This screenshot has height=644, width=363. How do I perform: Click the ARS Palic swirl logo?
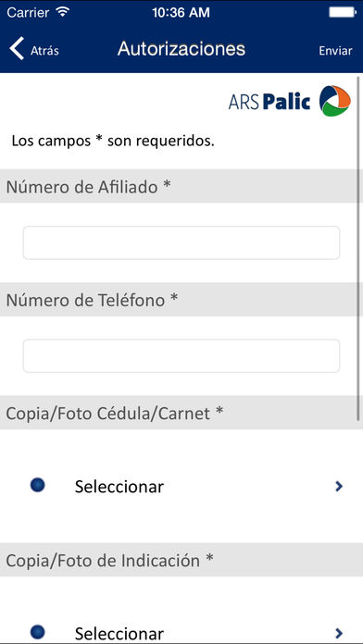click(x=335, y=101)
